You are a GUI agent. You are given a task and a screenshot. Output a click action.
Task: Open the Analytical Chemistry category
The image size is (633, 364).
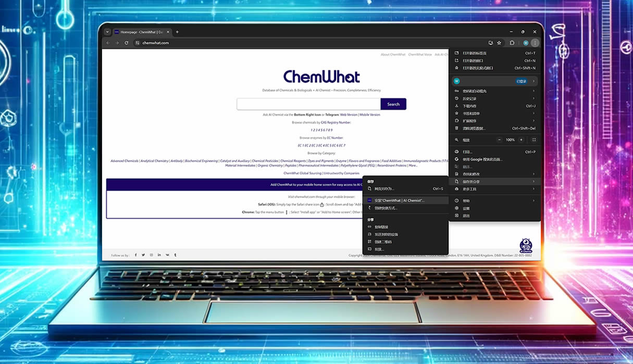tap(155, 161)
